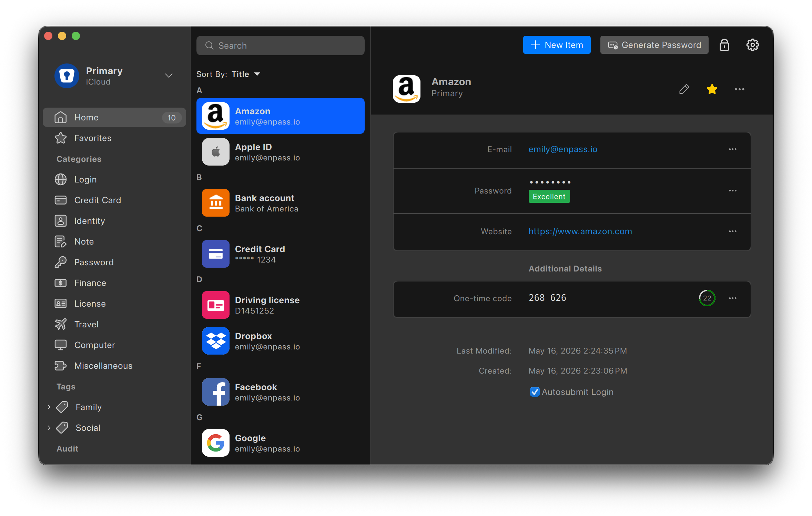Click the iCloud sync label under Primary
This screenshot has width=812, height=516.
[x=98, y=82]
